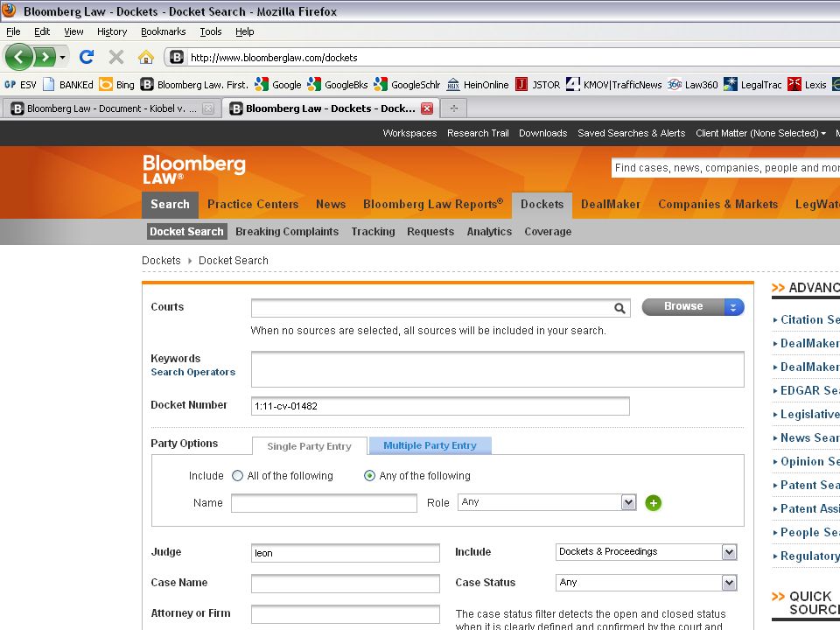Viewport: 840px width, 630px height.
Task: Open the Tracking subtab
Action: (x=373, y=232)
